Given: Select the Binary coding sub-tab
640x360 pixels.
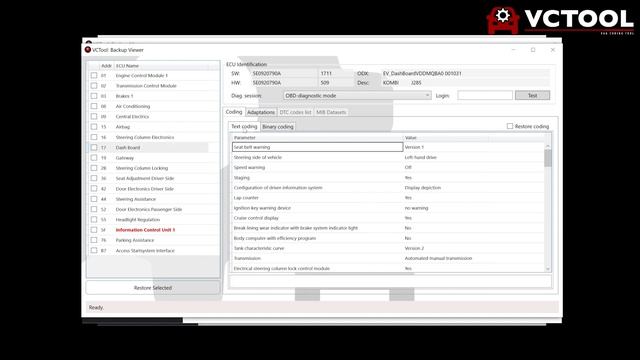Looking at the screenshot, I should point(278,127).
